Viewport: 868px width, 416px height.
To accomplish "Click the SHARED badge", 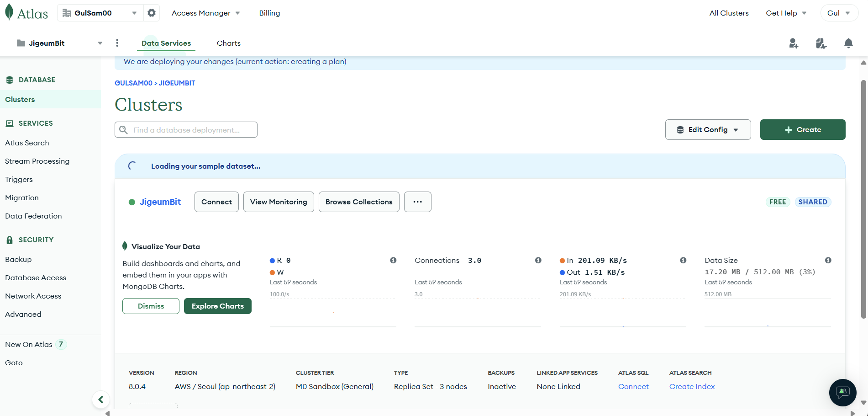I will point(813,202).
